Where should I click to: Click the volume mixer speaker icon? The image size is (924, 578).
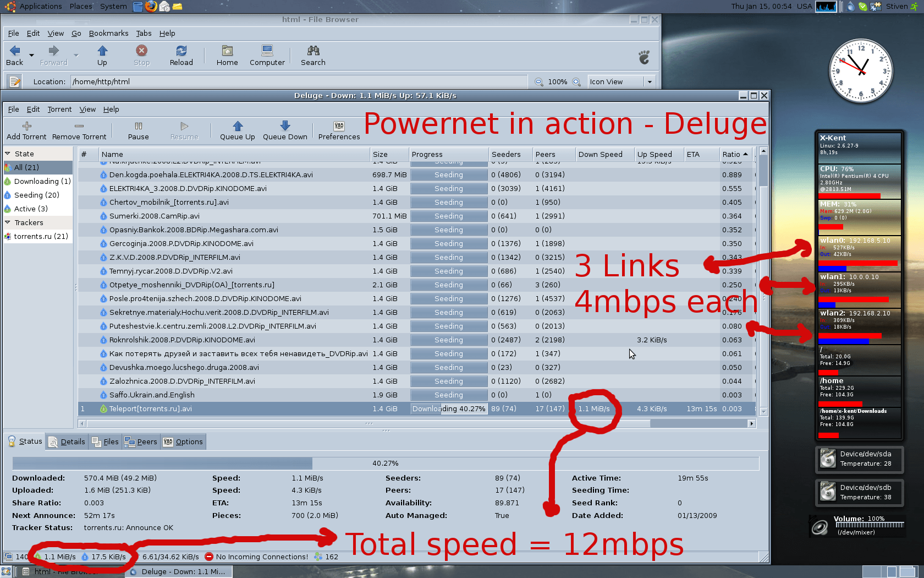tap(820, 527)
